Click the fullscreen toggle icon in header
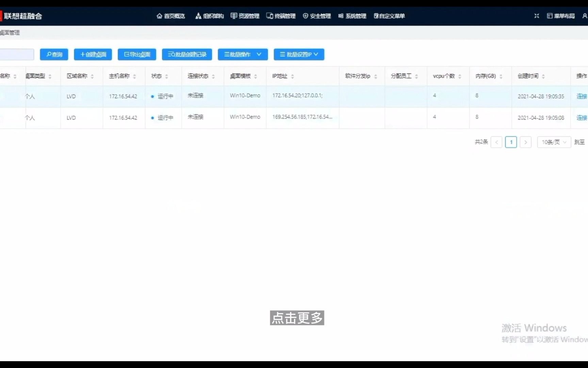The width and height of the screenshot is (588, 368). click(537, 16)
